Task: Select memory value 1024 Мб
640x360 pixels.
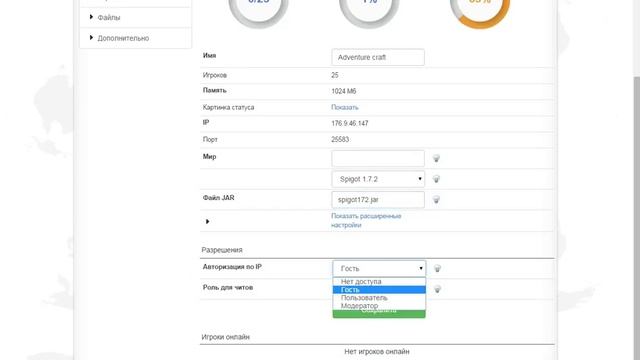Action: pos(344,91)
